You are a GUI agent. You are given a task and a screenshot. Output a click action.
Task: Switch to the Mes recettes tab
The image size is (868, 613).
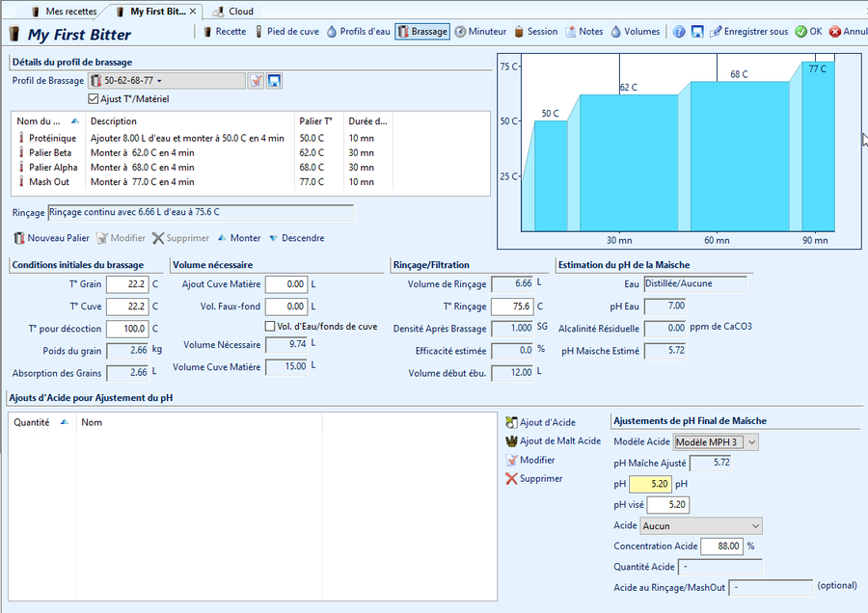(x=63, y=12)
